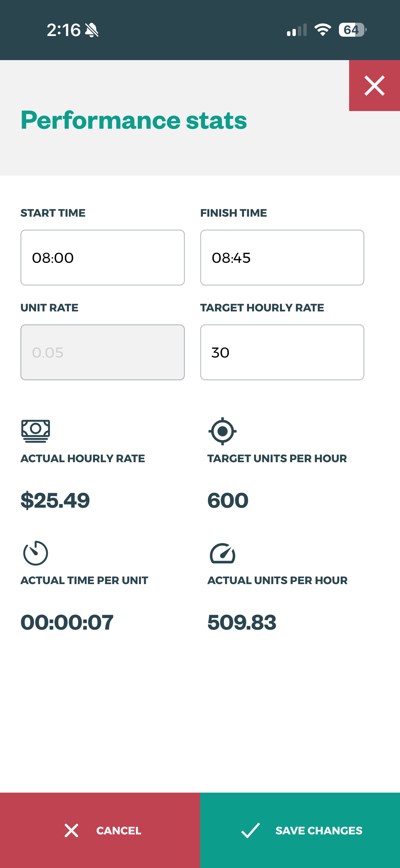Tap the checkmark icon on Save Changes
400x868 pixels.
[250, 830]
